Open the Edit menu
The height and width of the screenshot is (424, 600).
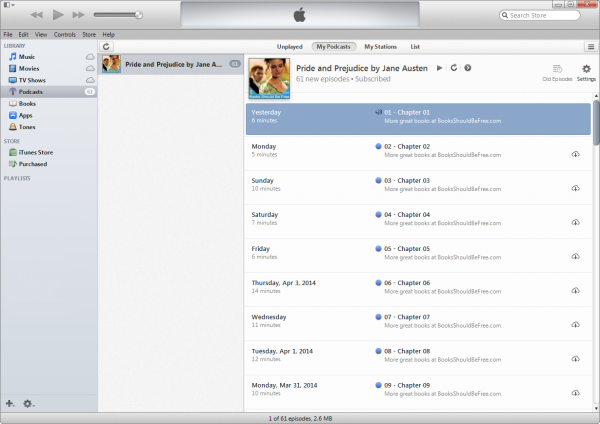click(23, 34)
